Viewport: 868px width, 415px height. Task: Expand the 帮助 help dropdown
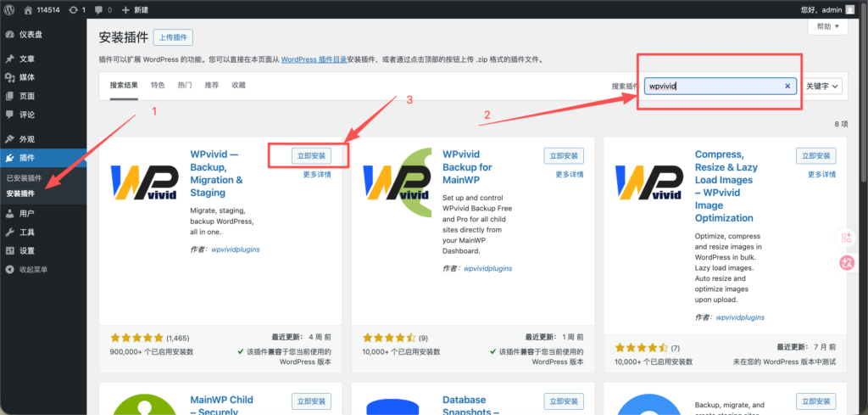coord(827,26)
